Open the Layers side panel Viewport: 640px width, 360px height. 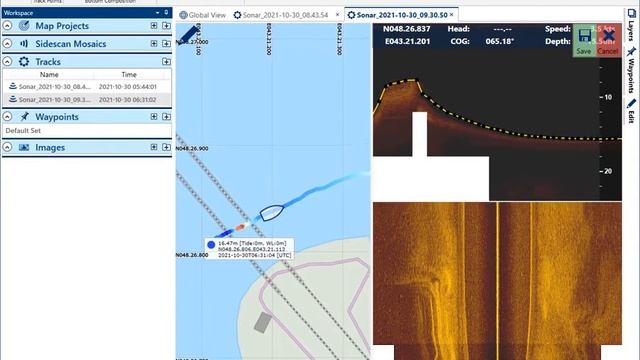(631, 24)
